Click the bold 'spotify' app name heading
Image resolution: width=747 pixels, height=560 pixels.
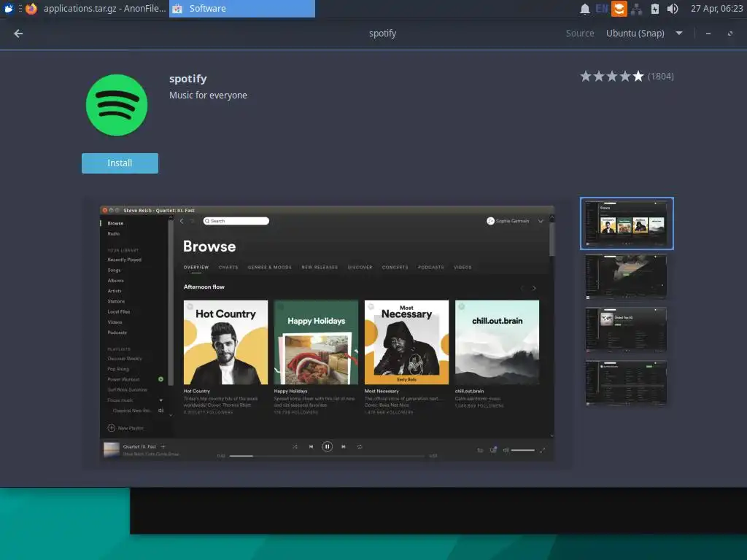(187, 79)
